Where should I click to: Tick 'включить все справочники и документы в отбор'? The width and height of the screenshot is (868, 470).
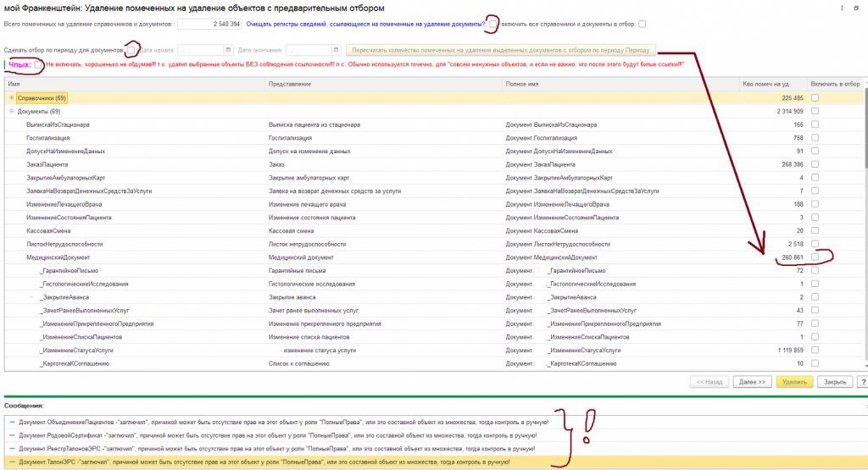pyautogui.click(x=642, y=24)
